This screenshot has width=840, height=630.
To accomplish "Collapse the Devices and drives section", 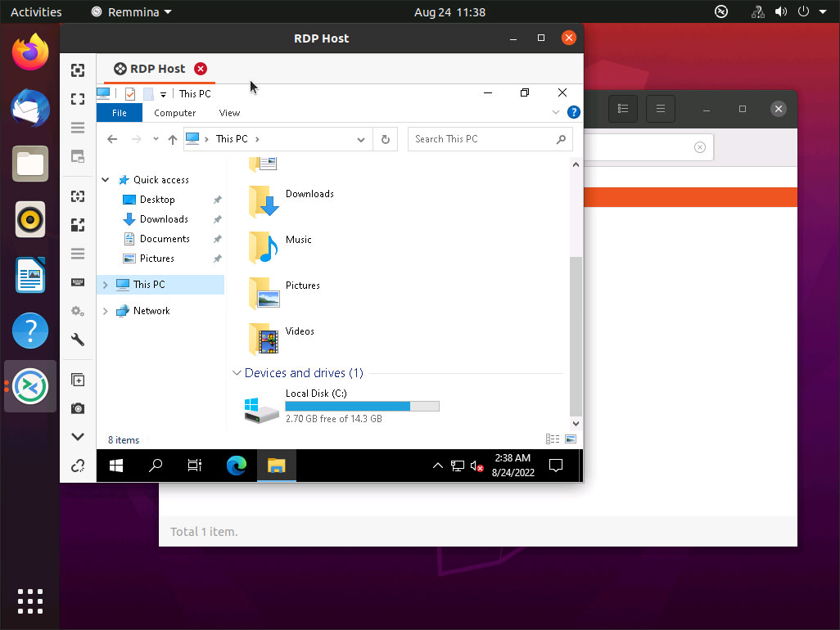I will click(x=237, y=373).
